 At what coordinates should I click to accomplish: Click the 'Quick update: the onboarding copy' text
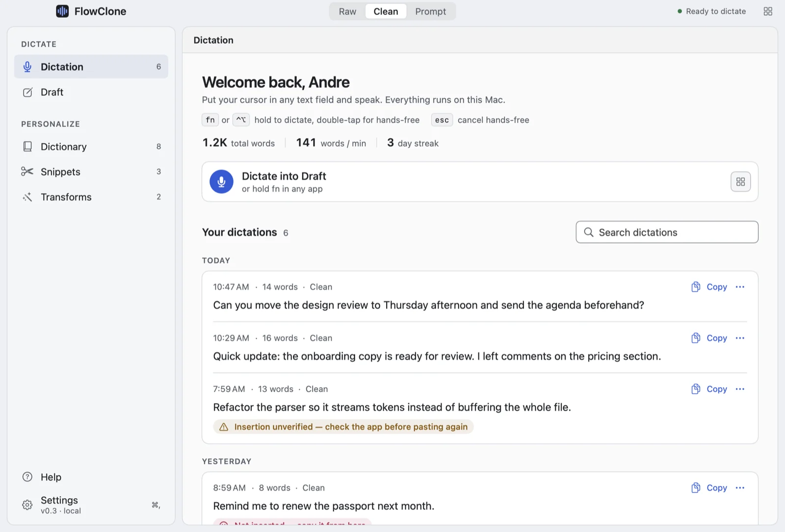coord(437,356)
